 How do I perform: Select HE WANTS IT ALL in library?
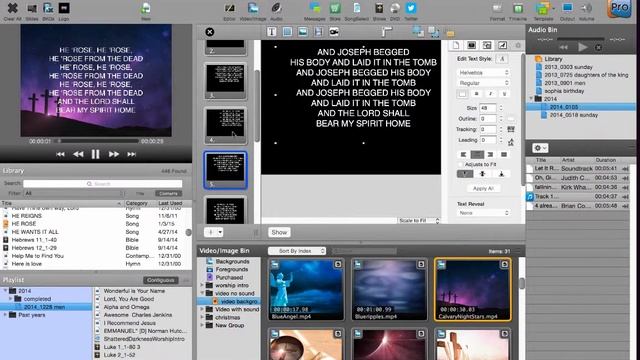pos(96,232)
